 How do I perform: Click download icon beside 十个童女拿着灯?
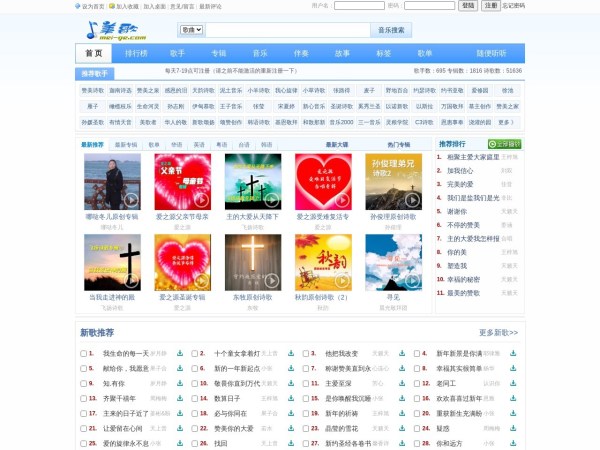pyautogui.click(x=290, y=353)
